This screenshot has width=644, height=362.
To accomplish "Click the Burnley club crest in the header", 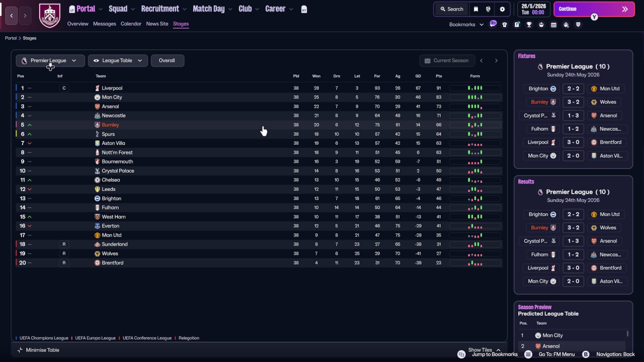I will (49, 16).
